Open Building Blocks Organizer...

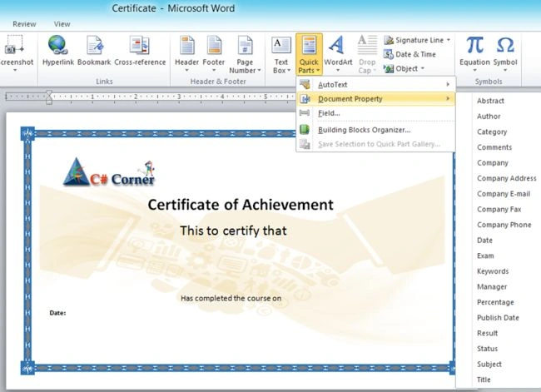point(375,130)
